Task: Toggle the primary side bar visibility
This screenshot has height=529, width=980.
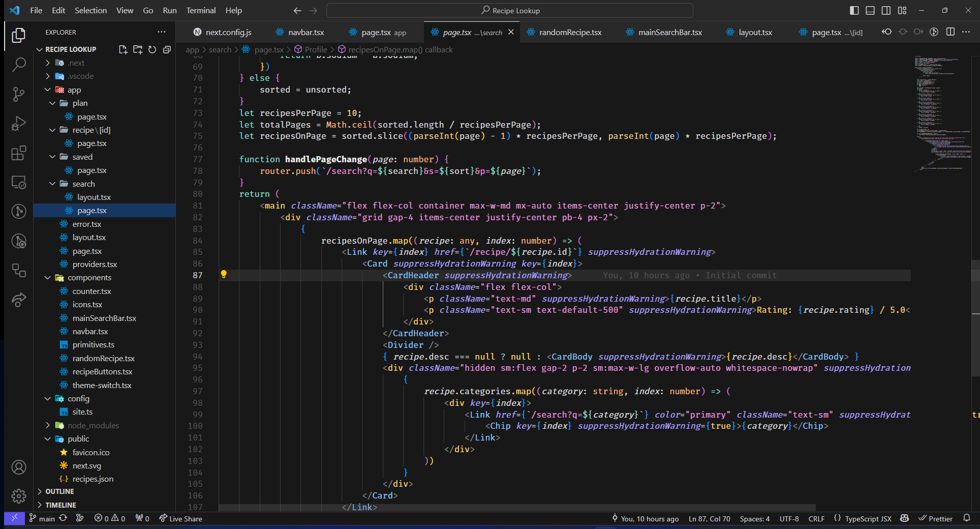Action: click(854, 10)
